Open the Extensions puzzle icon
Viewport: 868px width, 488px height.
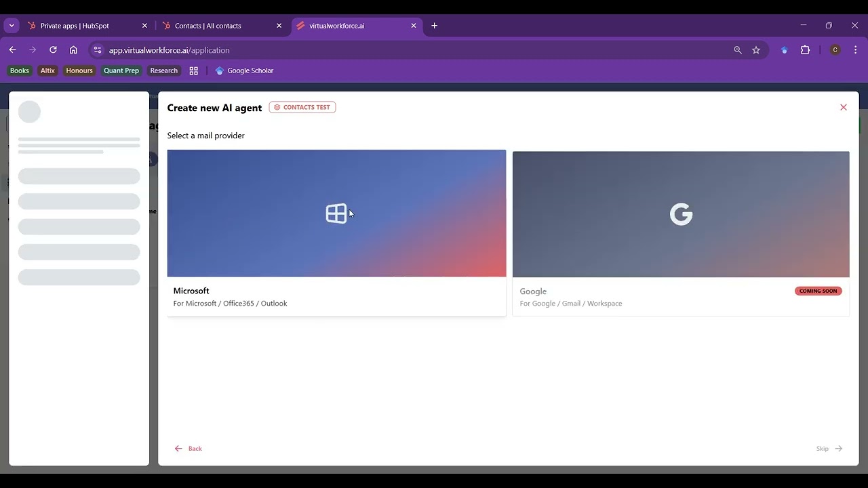[805, 50]
